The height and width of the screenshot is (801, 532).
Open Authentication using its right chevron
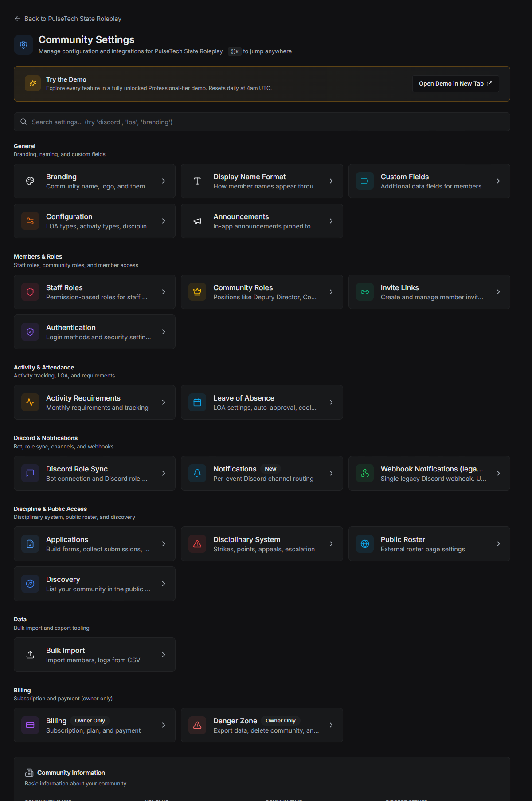[x=164, y=332]
